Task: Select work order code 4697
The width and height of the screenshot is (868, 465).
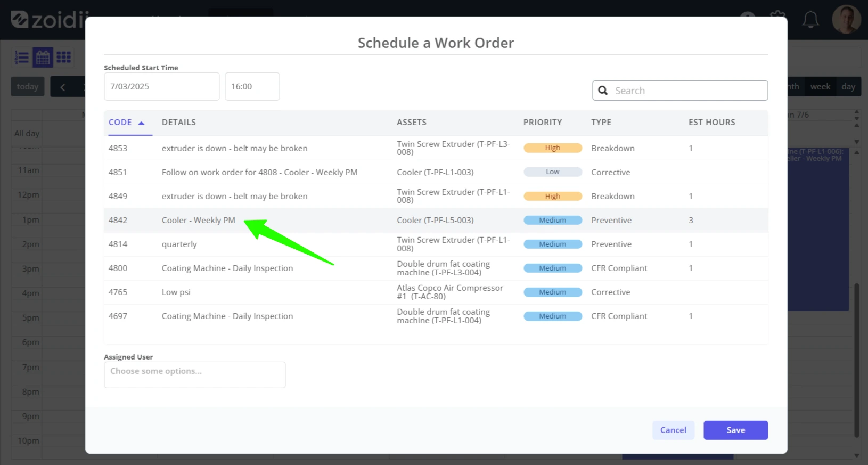Action: [x=118, y=316]
